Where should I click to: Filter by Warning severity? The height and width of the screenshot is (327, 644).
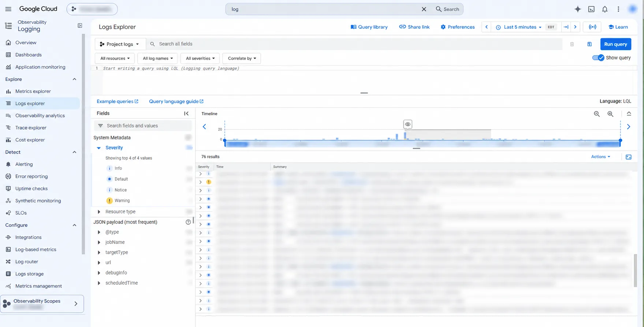[122, 201]
